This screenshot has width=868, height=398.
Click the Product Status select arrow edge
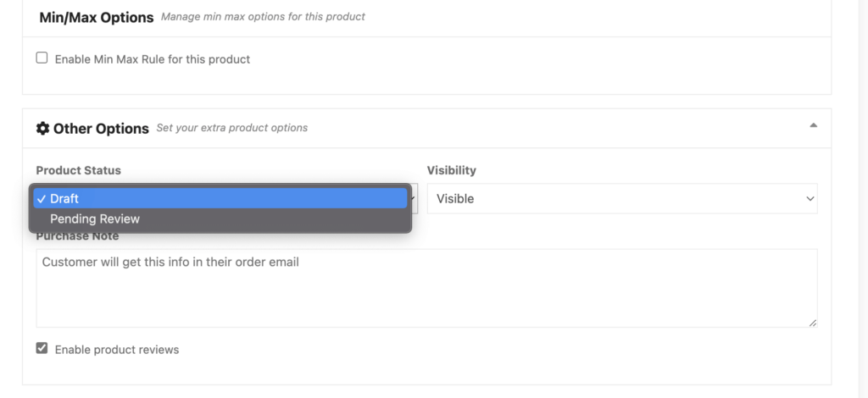click(x=415, y=198)
